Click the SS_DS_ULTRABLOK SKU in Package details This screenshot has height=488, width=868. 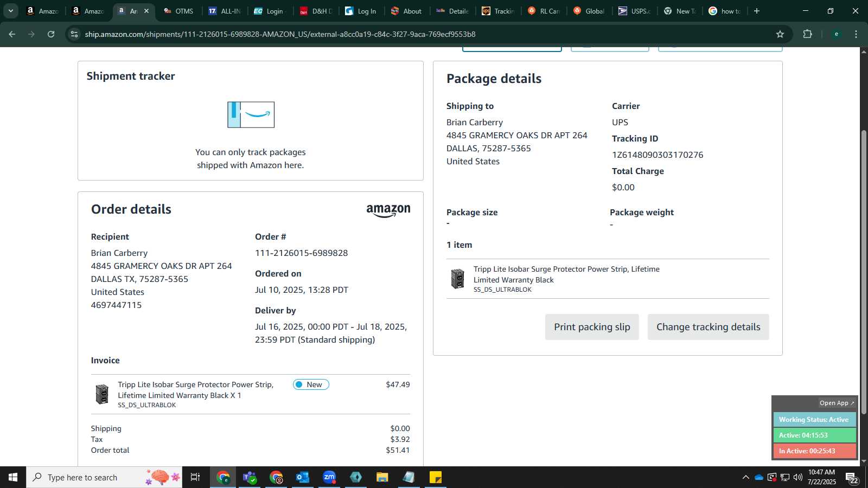point(502,290)
